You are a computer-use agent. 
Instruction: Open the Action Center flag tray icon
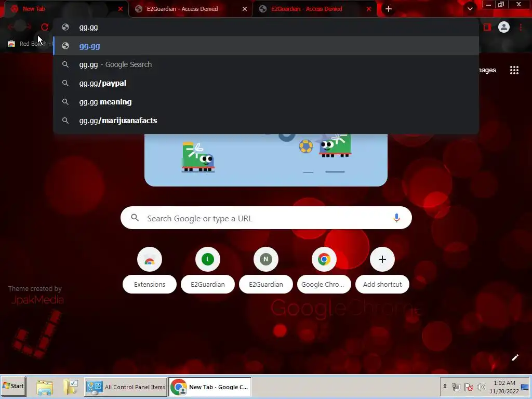tap(469, 387)
